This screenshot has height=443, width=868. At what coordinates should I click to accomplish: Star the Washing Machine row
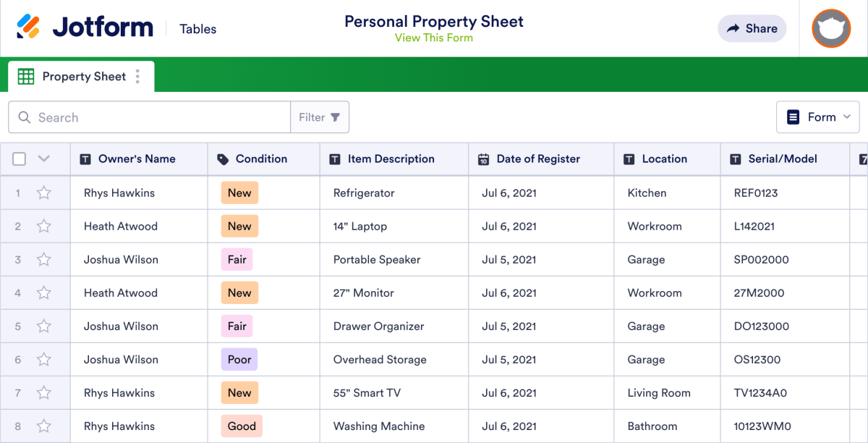[x=43, y=426]
